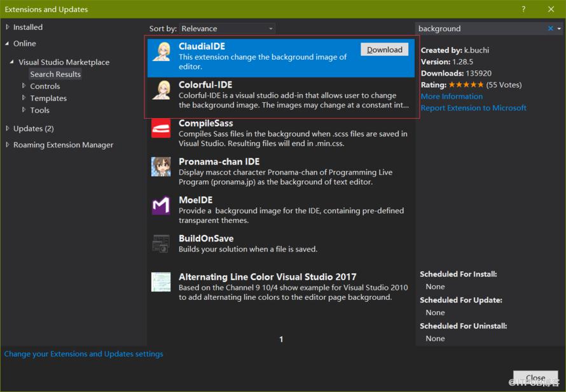The image size is (566, 392).
Task: Download the ClaudiaIDE extension
Action: tap(384, 50)
